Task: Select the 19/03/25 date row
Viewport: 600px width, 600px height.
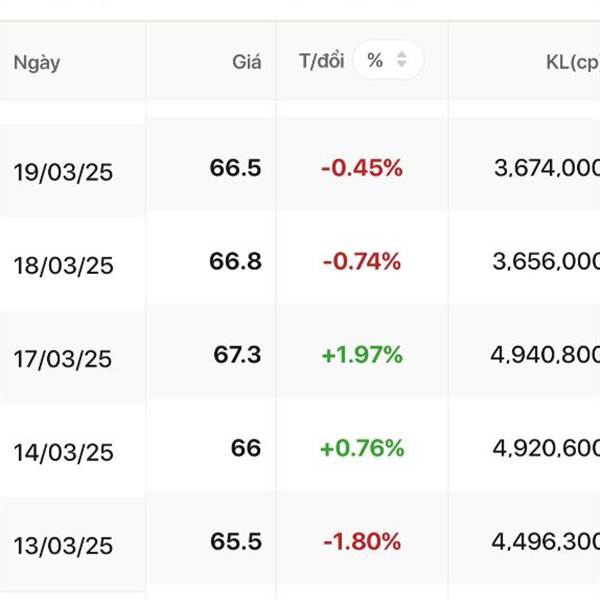Action: [63, 172]
